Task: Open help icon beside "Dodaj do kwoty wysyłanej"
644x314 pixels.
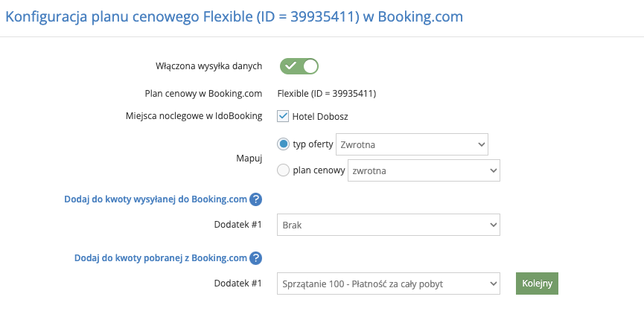Action: [x=255, y=199]
